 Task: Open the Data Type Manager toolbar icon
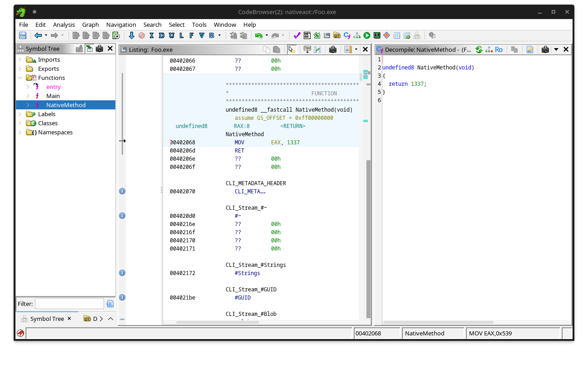336,35
